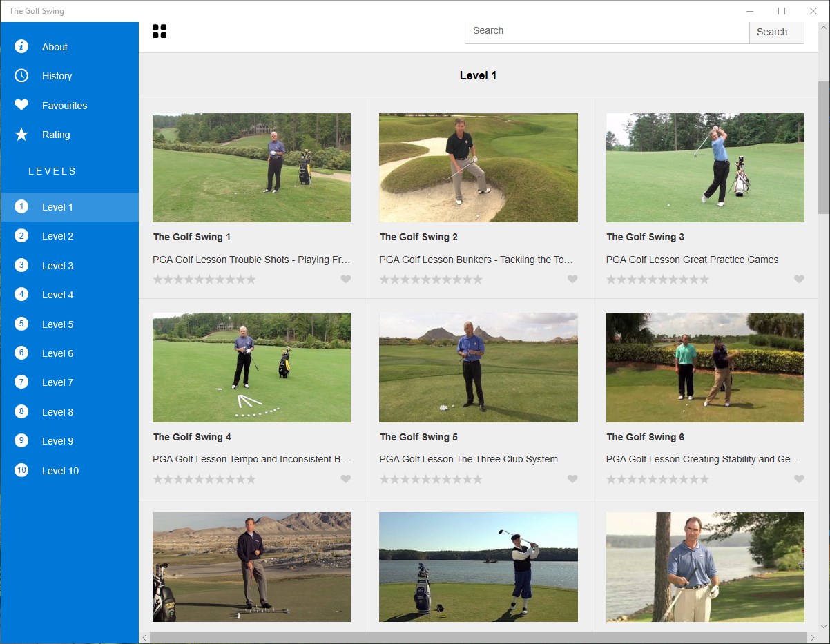
Task: Open the lakeside tee shot video thumbnail
Action: [479, 567]
